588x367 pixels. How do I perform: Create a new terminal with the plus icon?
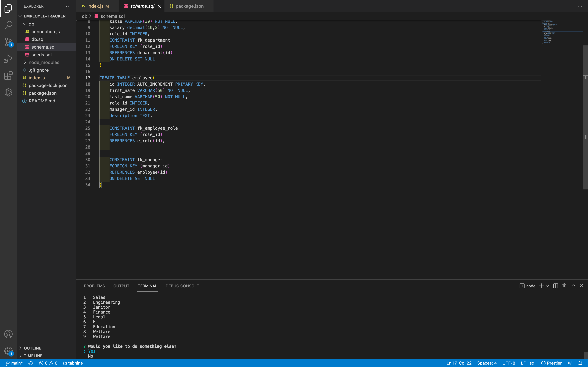[x=541, y=286]
